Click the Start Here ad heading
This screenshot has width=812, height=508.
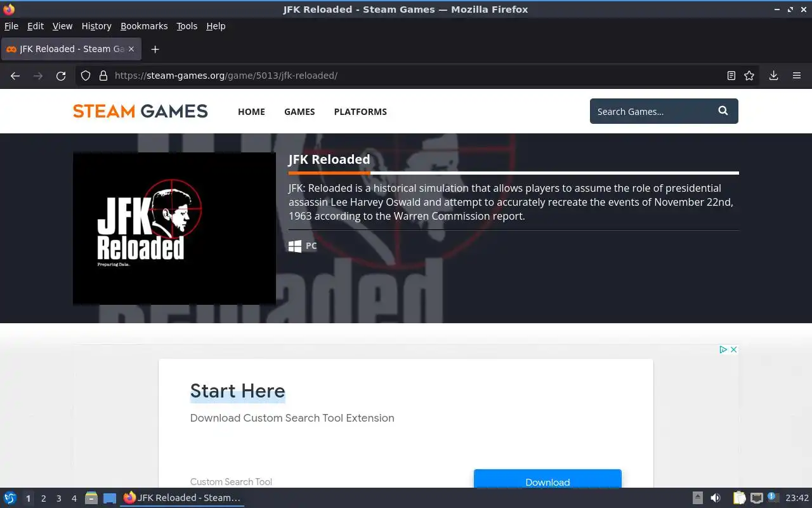point(238,391)
